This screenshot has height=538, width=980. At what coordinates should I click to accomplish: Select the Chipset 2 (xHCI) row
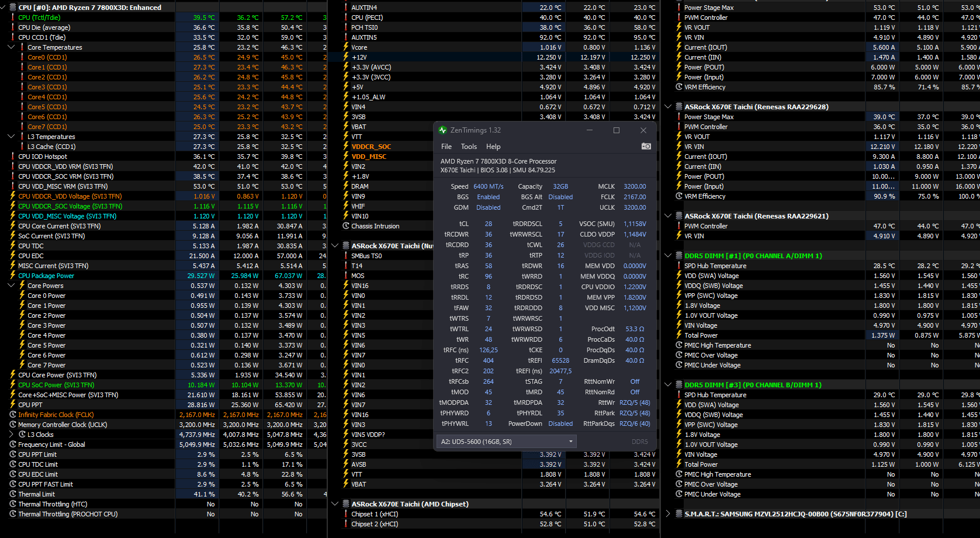click(494, 524)
